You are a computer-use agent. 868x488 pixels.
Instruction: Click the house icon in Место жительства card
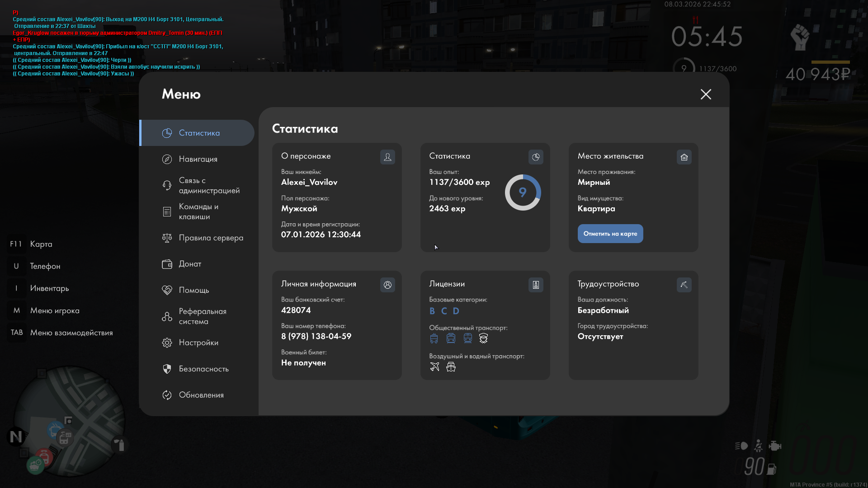pos(684,157)
